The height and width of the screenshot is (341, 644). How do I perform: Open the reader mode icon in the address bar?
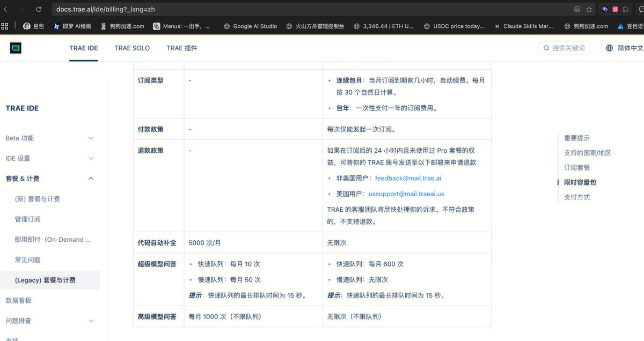pos(577,9)
